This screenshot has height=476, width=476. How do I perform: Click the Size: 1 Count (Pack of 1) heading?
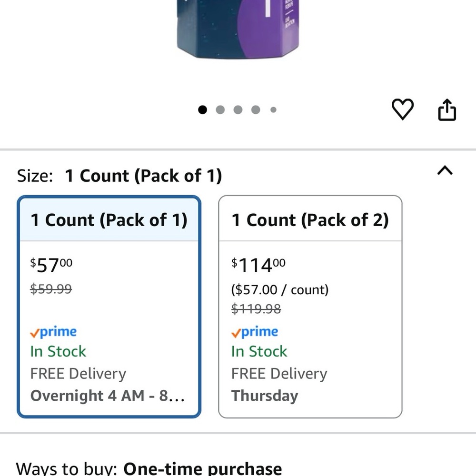[x=119, y=176]
